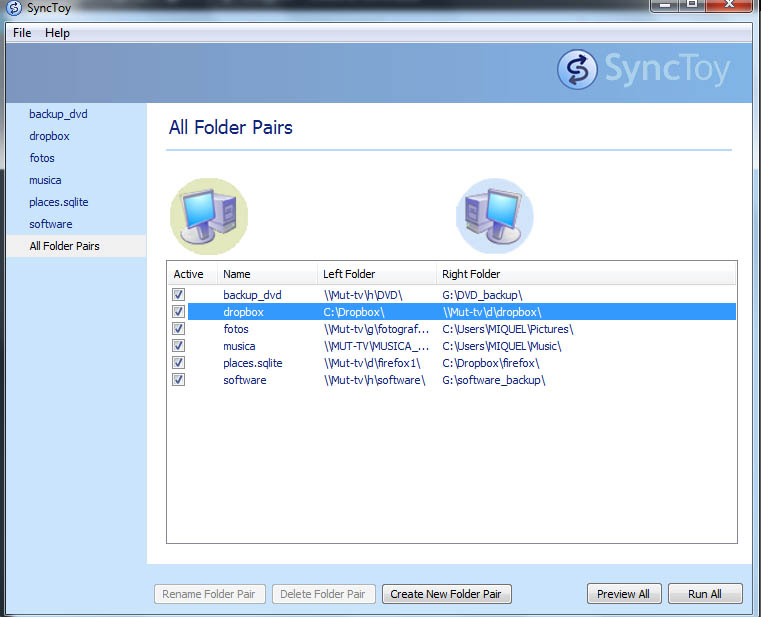The width and height of the screenshot is (761, 617).
Task: Click the Run All button
Action: click(x=705, y=594)
